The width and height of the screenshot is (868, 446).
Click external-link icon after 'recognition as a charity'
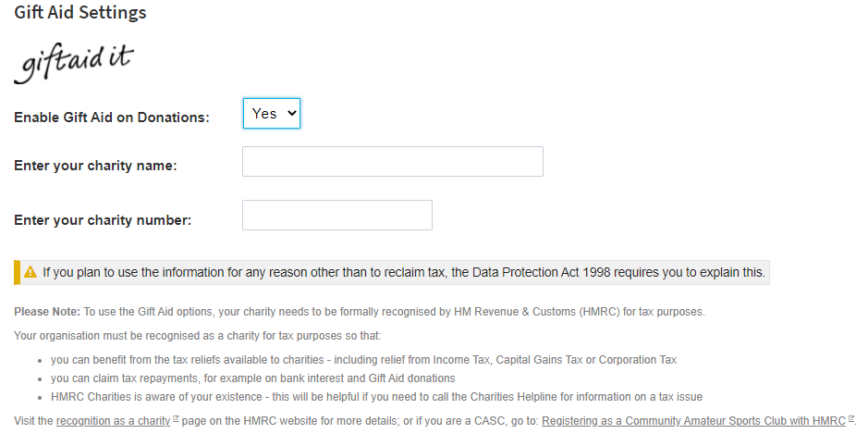click(176, 419)
